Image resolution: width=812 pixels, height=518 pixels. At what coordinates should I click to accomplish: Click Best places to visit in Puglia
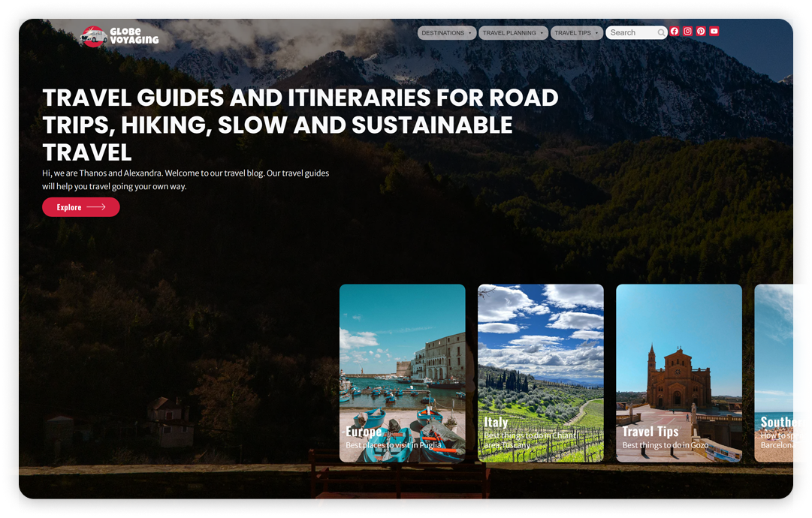coord(393,445)
